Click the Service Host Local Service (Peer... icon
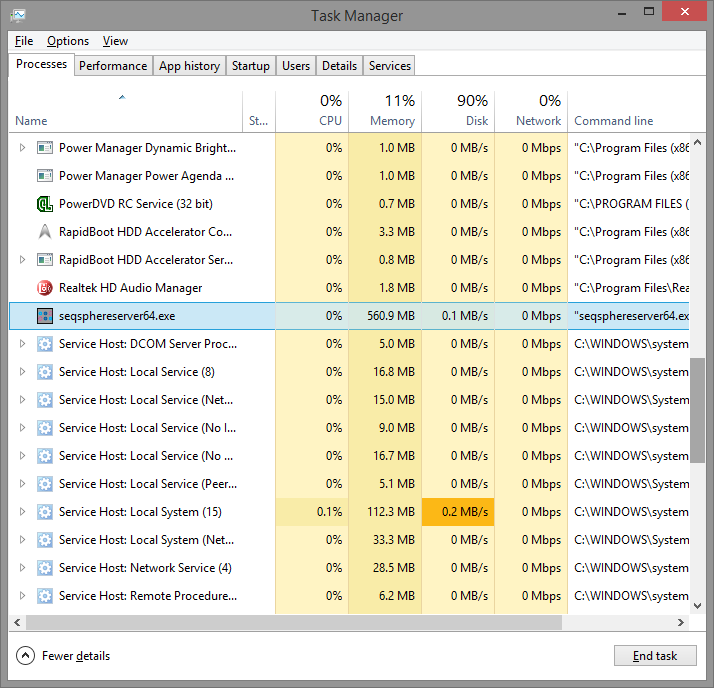The height and width of the screenshot is (688, 714). click(45, 484)
